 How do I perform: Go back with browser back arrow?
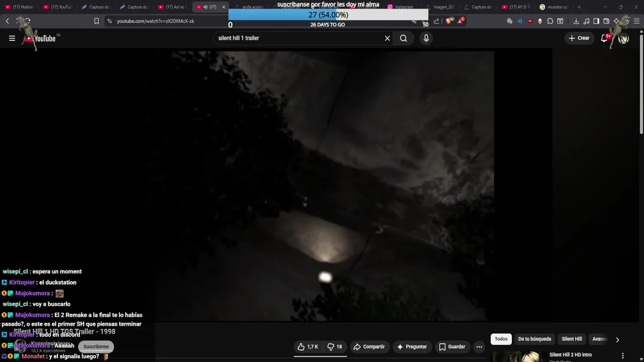tap(7, 21)
